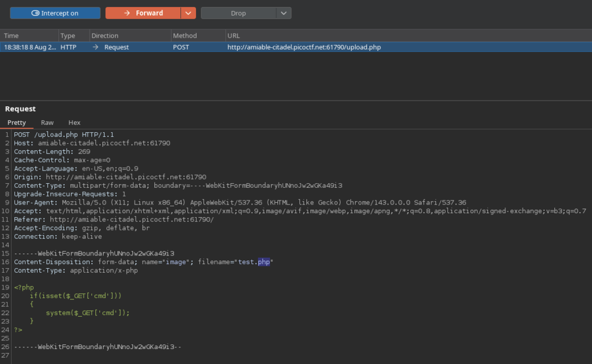The image size is (592, 364).
Task: Switch to the Raw tab
Action: [x=47, y=122]
